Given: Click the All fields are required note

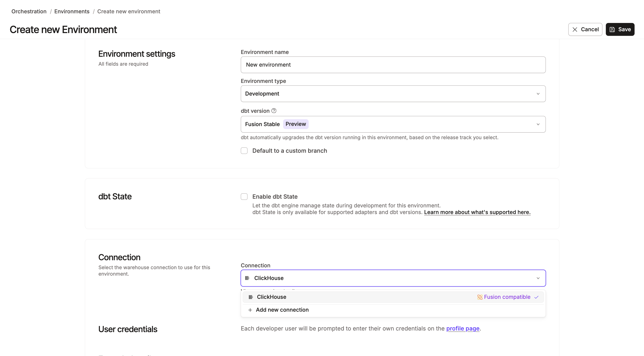Looking at the screenshot, I should point(123,64).
